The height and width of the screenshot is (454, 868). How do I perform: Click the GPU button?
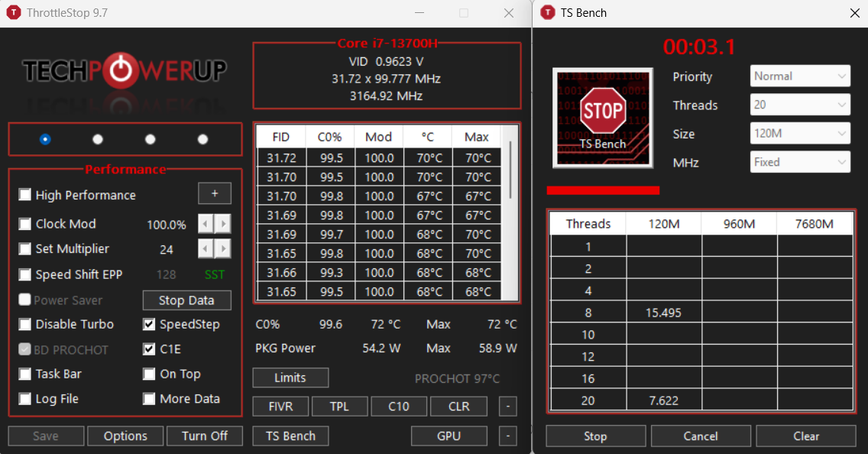[449, 436]
